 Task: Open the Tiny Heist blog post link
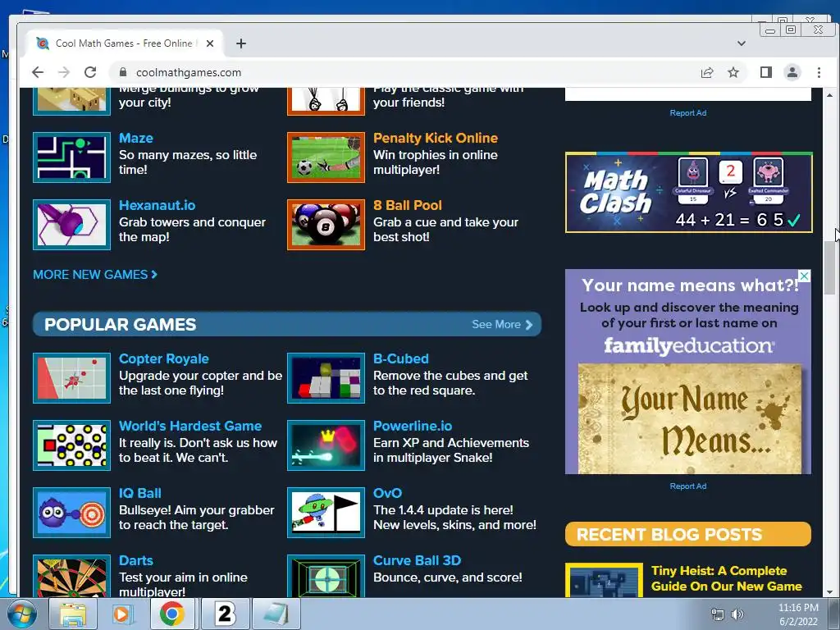727,578
